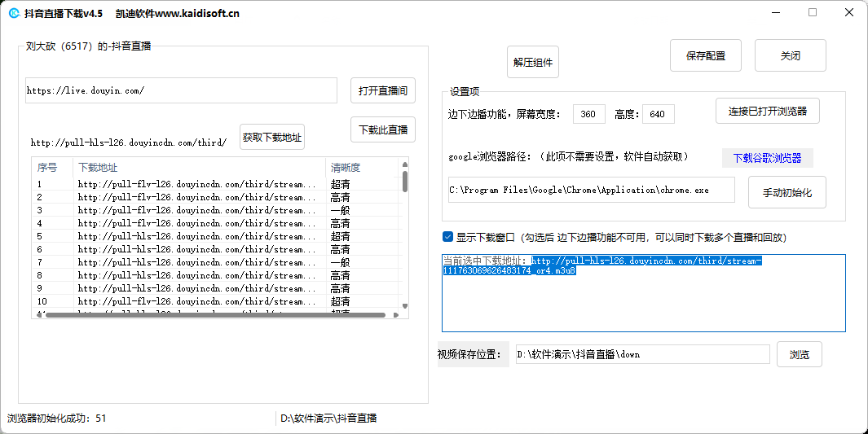The height and width of the screenshot is (434, 868).
Task: Click inside the 当前选中下载地址 text box
Action: point(643,293)
